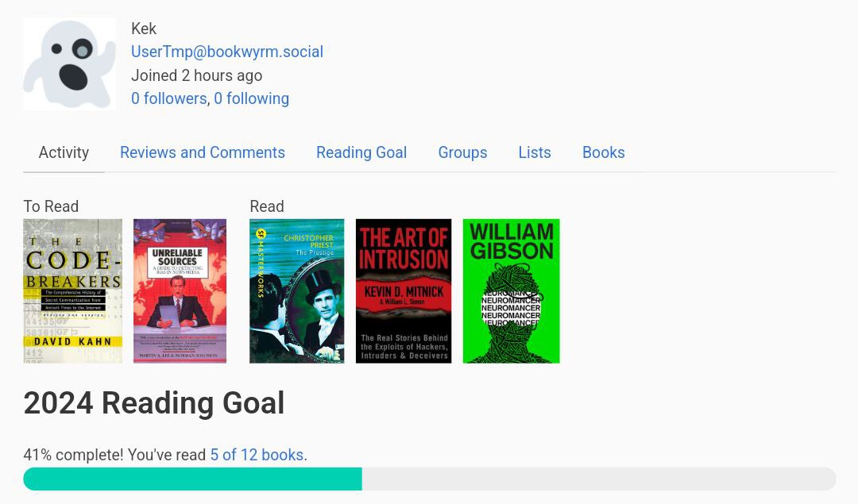Click the Read shelf heading

pos(267,206)
